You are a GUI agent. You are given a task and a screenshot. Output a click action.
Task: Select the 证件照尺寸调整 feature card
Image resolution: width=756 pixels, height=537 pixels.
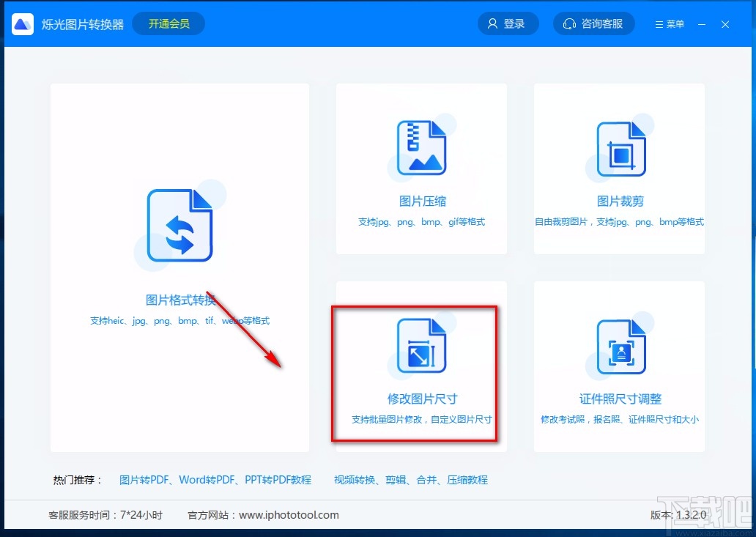(x=620, y=366)
